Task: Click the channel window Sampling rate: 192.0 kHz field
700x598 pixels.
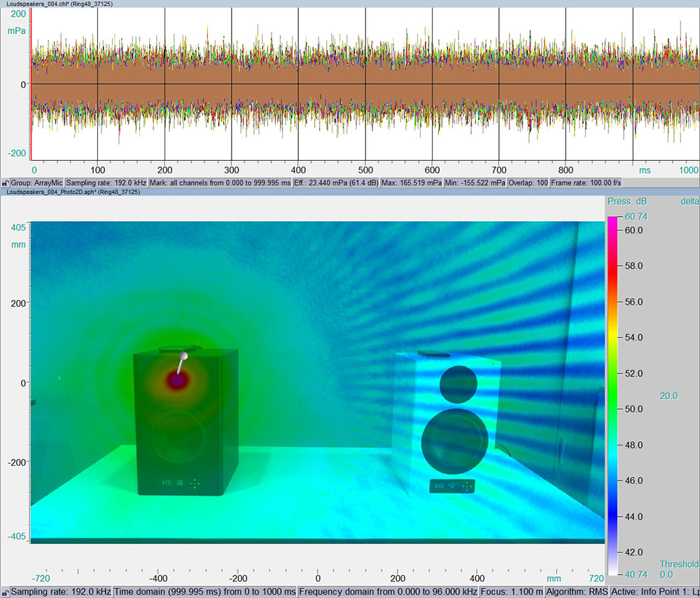Action: pos(106,183)
